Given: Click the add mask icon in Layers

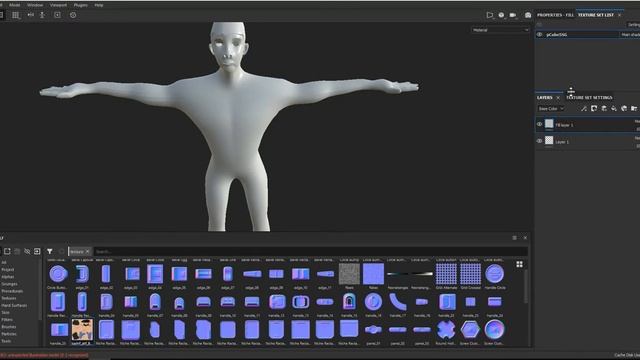Looking at the screenshot, I should [594, 109].
